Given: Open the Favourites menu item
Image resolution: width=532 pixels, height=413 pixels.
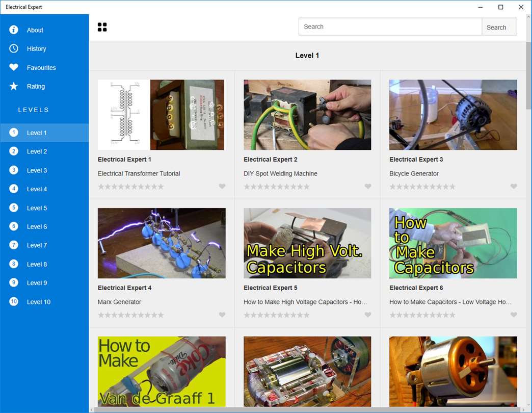Looking at the screenshot, I should click(44, 67).
